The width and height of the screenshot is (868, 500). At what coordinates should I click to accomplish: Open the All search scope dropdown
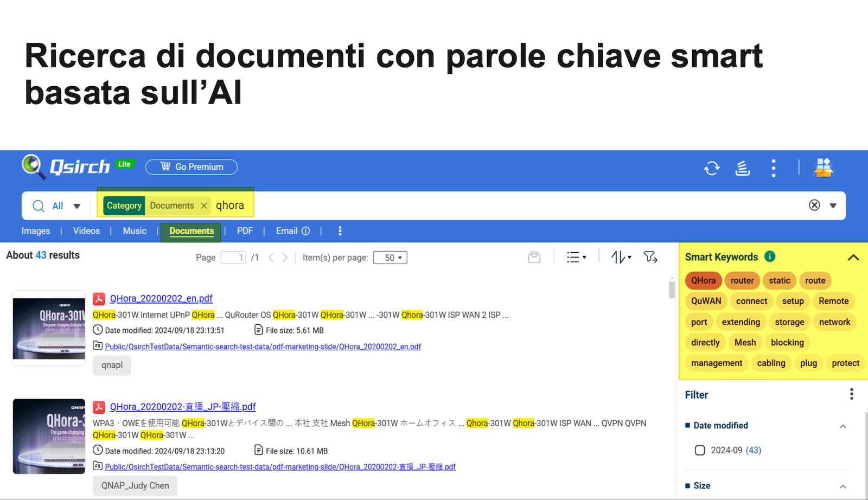pyautogui.click(x=66, y=206)
